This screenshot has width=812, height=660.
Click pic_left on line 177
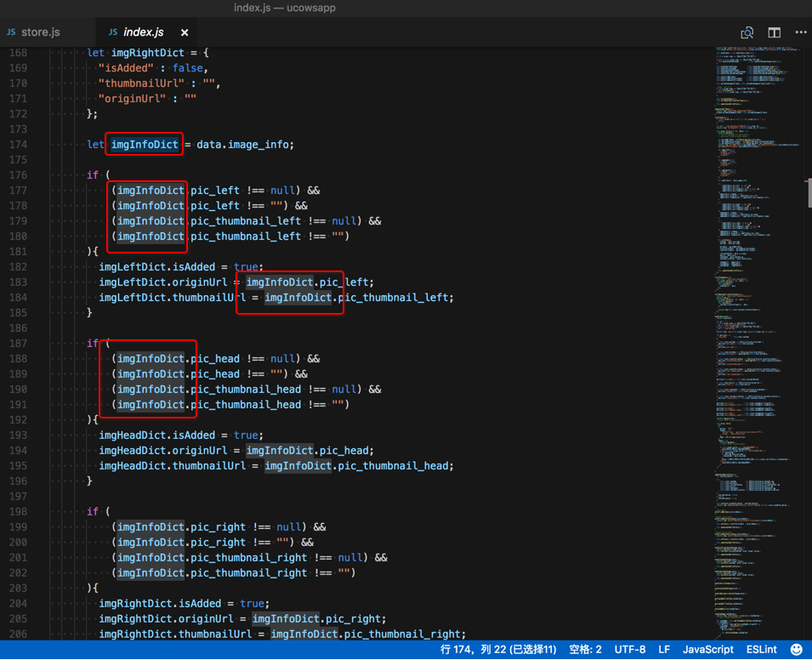click(x=215, y=191)
